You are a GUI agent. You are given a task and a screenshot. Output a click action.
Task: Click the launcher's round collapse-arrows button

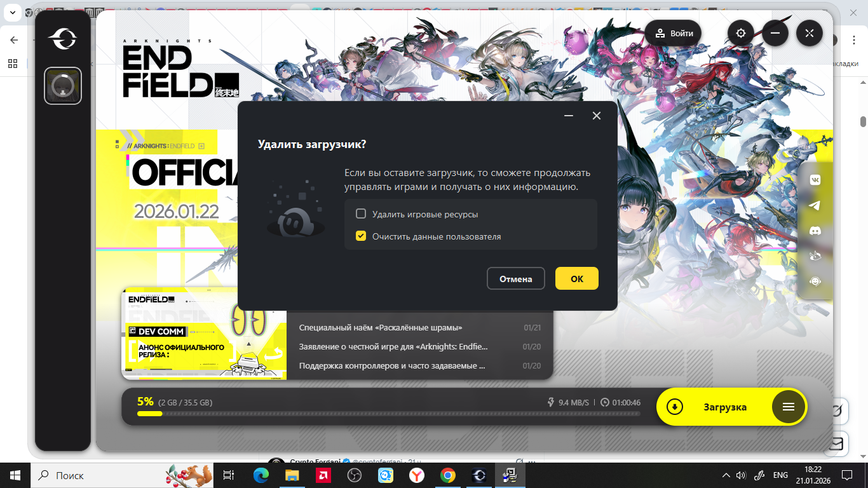point(810,33)
